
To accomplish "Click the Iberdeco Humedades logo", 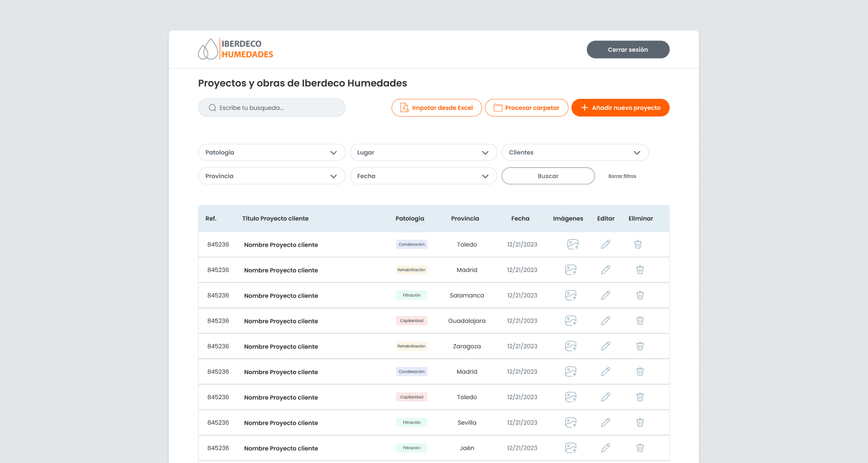I will click(236, 49).
